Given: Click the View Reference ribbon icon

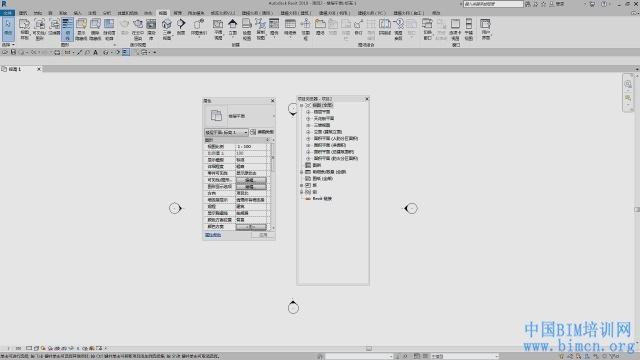Looking at the screenshot, I should [x=399, y=29].
